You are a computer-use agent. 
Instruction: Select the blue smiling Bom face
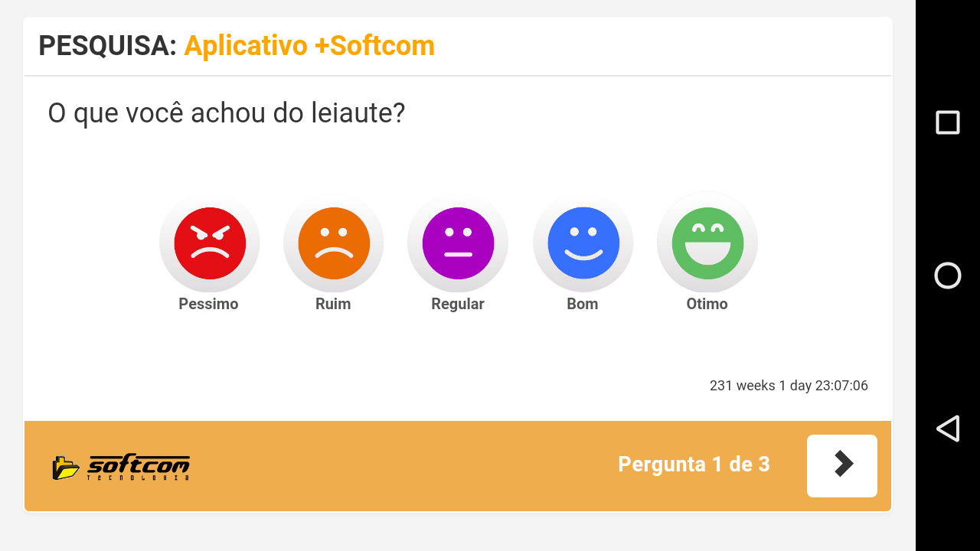pos(583,243)
